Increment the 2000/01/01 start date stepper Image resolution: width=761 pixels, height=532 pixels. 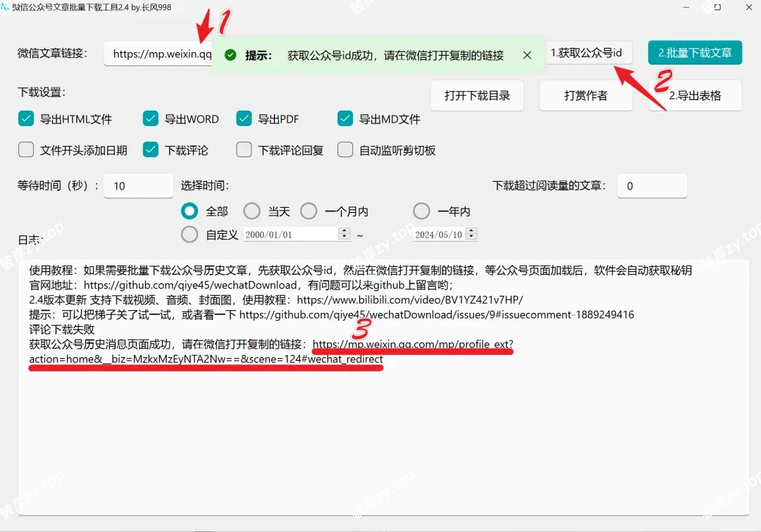pyautogui.click(x=343, y=230)
